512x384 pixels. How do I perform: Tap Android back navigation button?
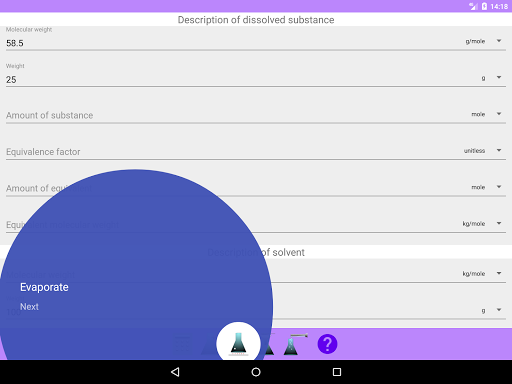tap(175, 372)
